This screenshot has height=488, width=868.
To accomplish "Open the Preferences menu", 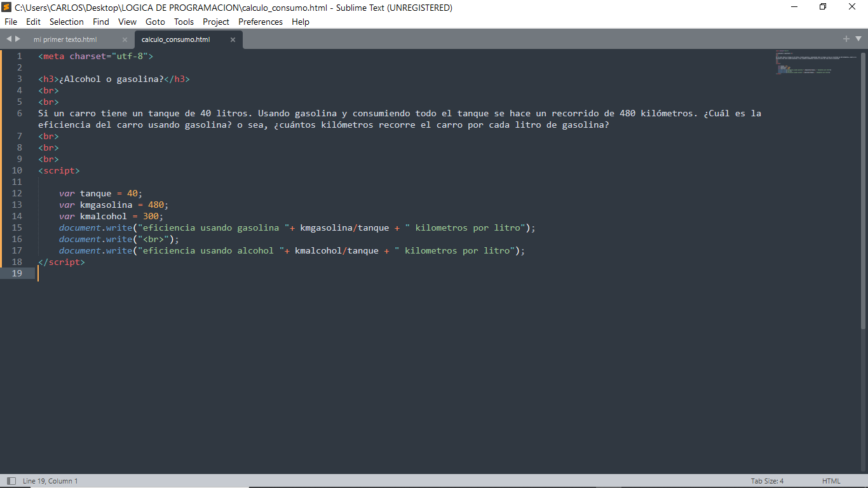I will click(x=261, y=22).
